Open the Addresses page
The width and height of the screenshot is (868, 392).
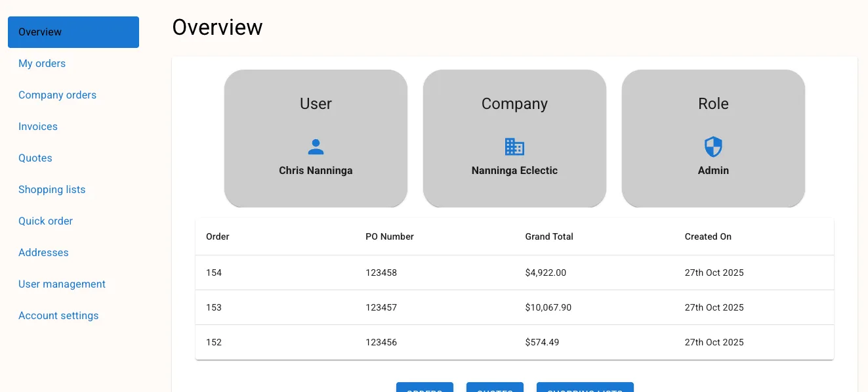pos(43,252)
